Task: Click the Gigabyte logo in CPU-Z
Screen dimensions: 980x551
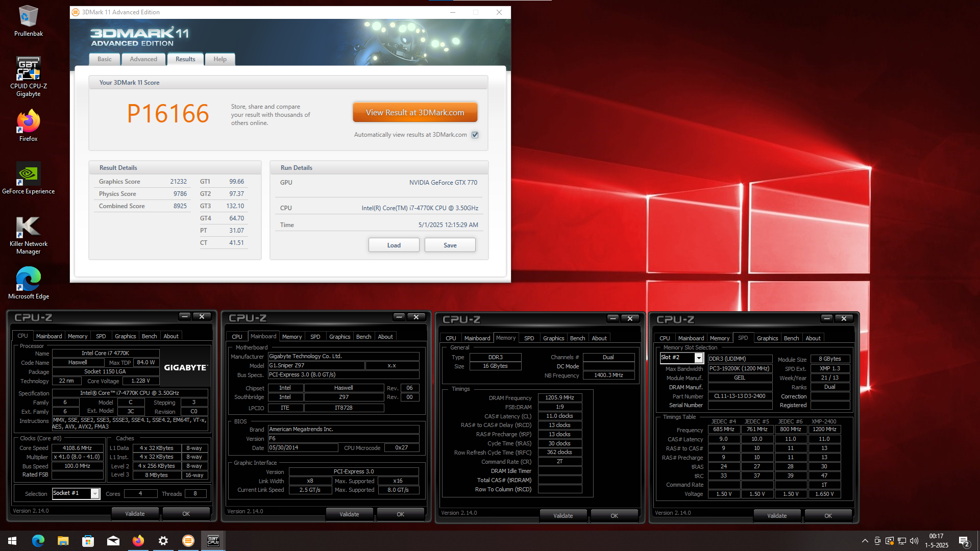Action: (x=186, y=367)
